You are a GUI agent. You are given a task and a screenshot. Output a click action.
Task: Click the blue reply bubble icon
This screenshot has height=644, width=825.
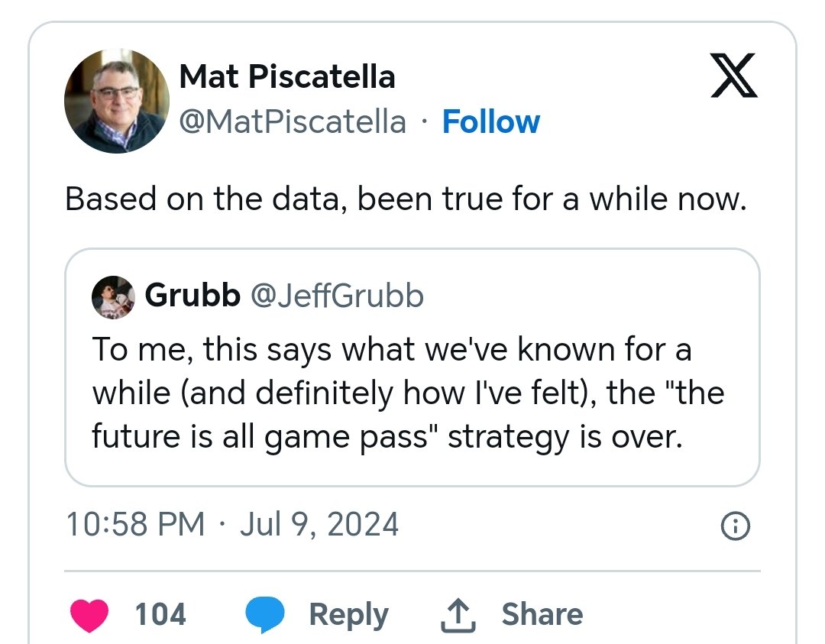point(265,615)
